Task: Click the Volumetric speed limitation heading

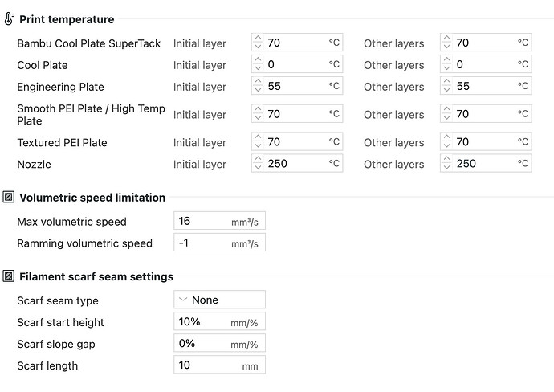Action: [92, 198]
